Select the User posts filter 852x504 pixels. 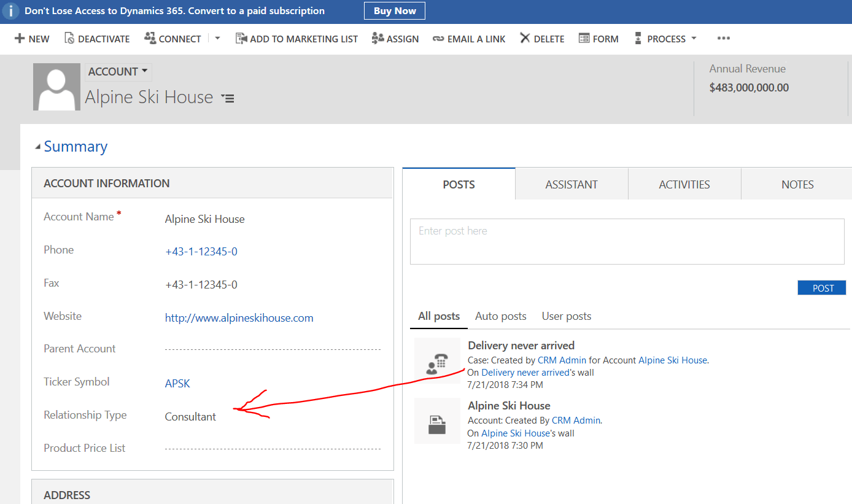point(567,316)
